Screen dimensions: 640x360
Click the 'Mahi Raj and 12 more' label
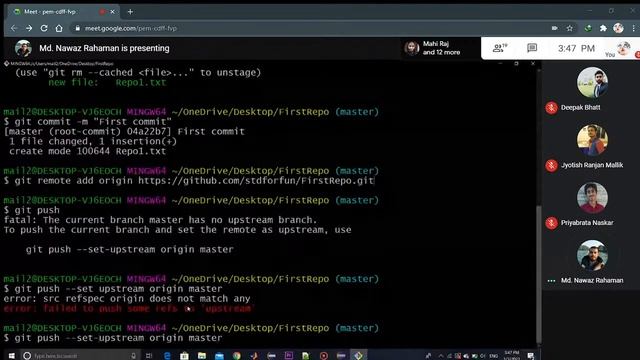tap(441, 48)
